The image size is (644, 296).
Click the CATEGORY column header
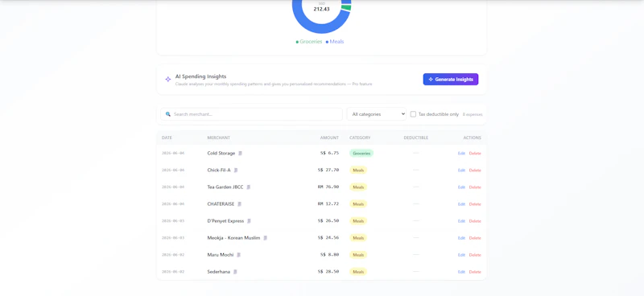[x=360, y=138]
